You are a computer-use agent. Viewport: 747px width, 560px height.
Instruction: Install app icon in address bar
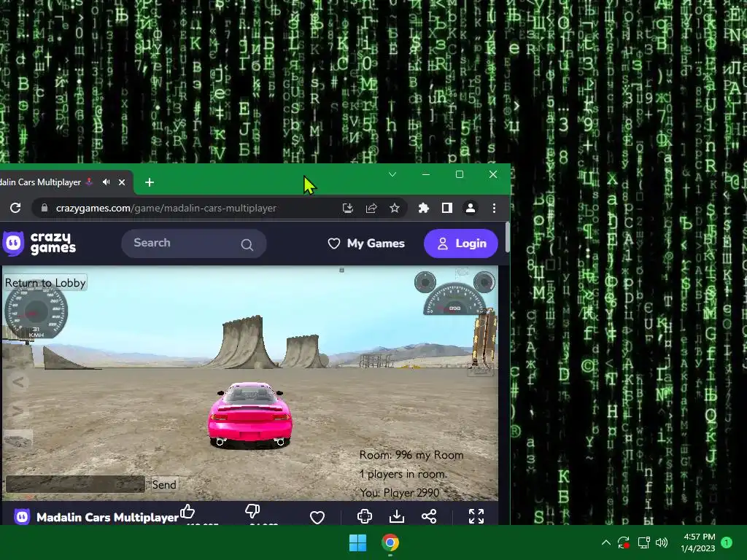(x=348, y=208)
